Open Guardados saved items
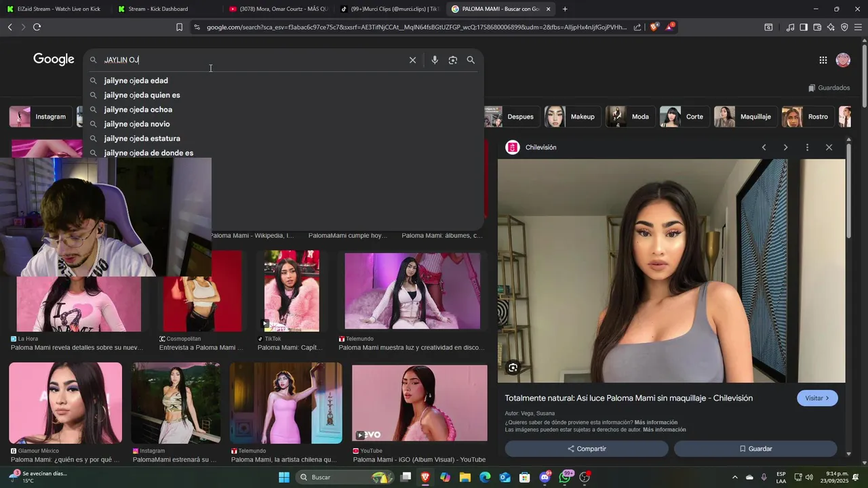Image resolution: width=868 pixels, height=488 pixels. click(x=829, y=88)
